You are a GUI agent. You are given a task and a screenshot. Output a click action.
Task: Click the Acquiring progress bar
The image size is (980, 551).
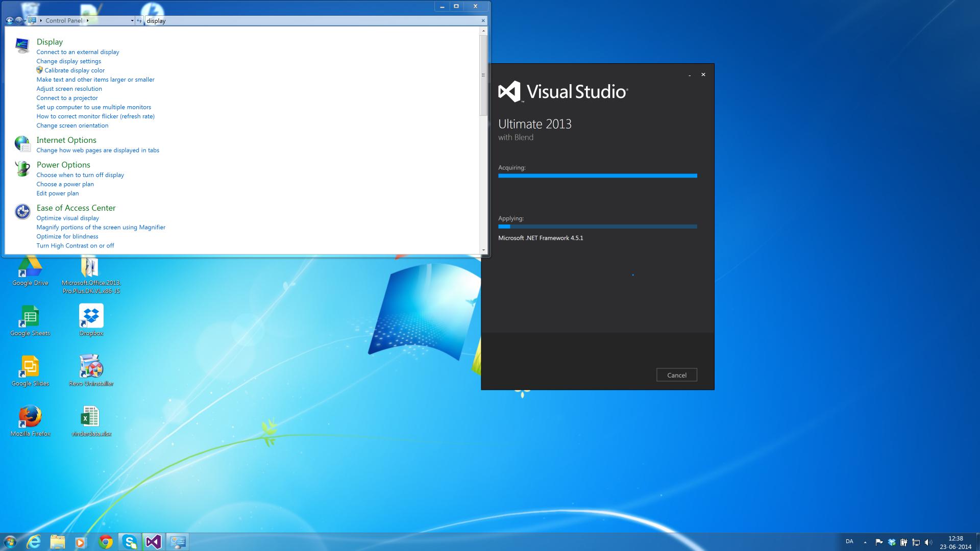597,176
